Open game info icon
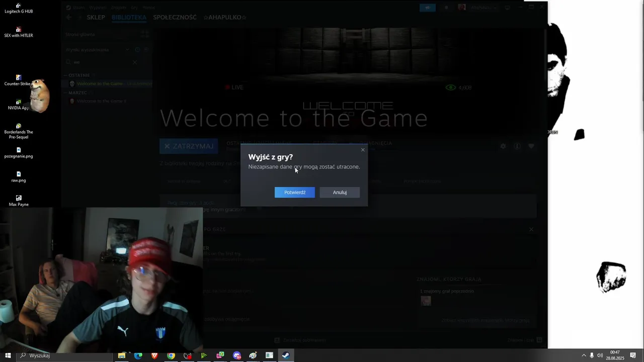The image size is (644, 362). 517,146
